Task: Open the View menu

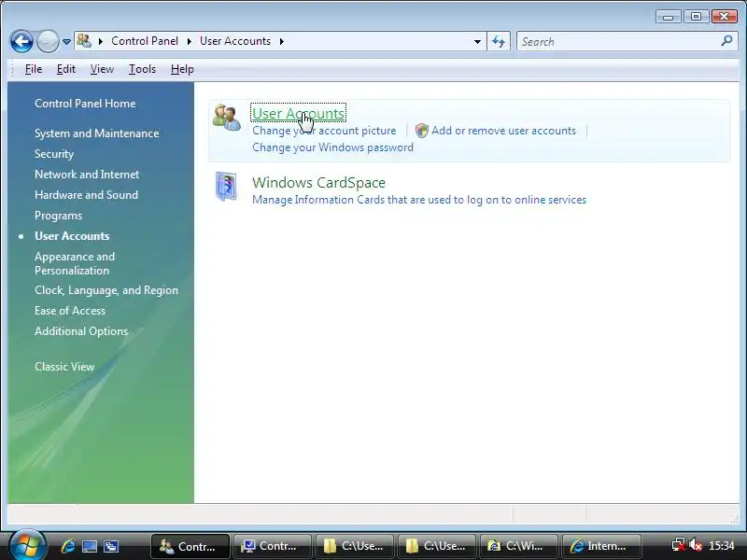Action: pyautogui.click(x=102, y=69)
